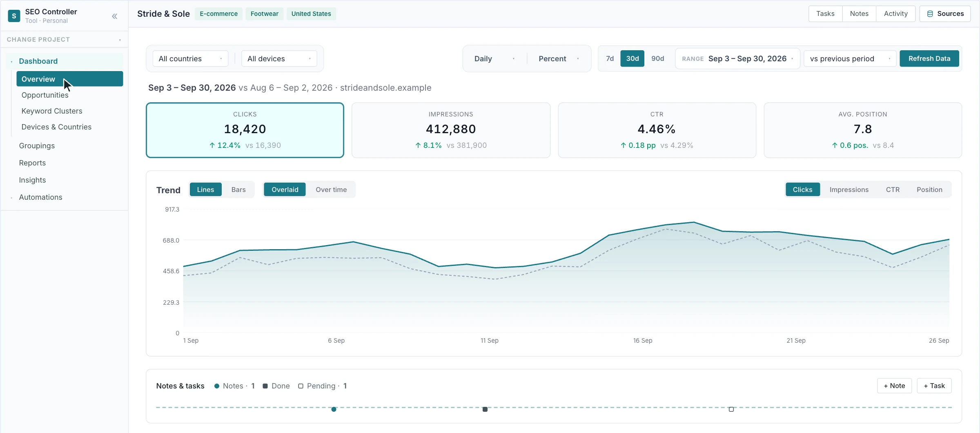980x433 pixels.
Task: Switch the trend chart to Bars
Action: pyautogui.click(x=238, y=190)
